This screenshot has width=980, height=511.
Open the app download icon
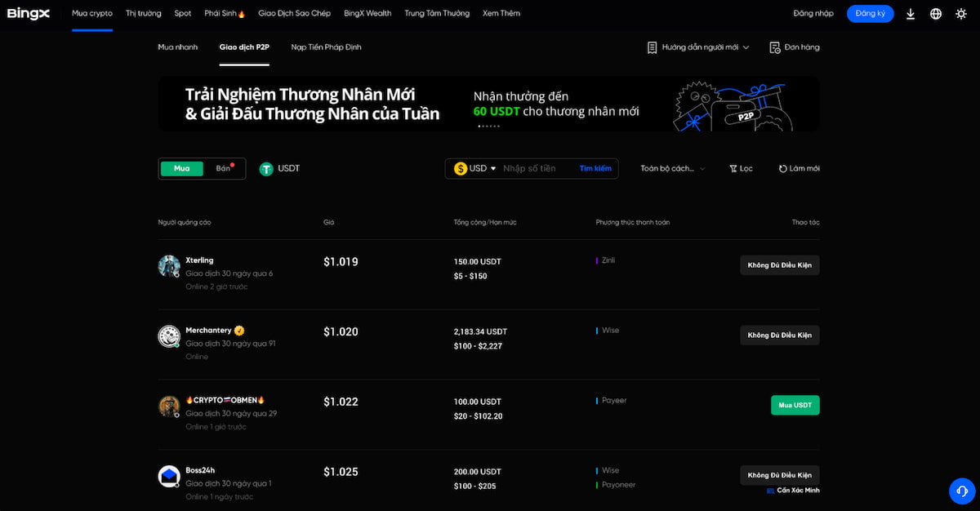911,14
